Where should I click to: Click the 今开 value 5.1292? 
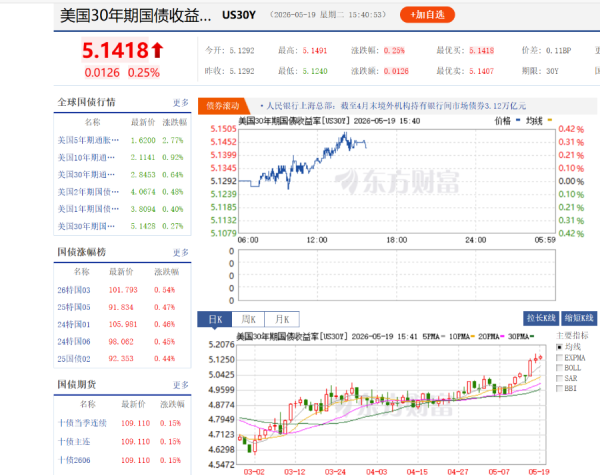tap(241, 51)
